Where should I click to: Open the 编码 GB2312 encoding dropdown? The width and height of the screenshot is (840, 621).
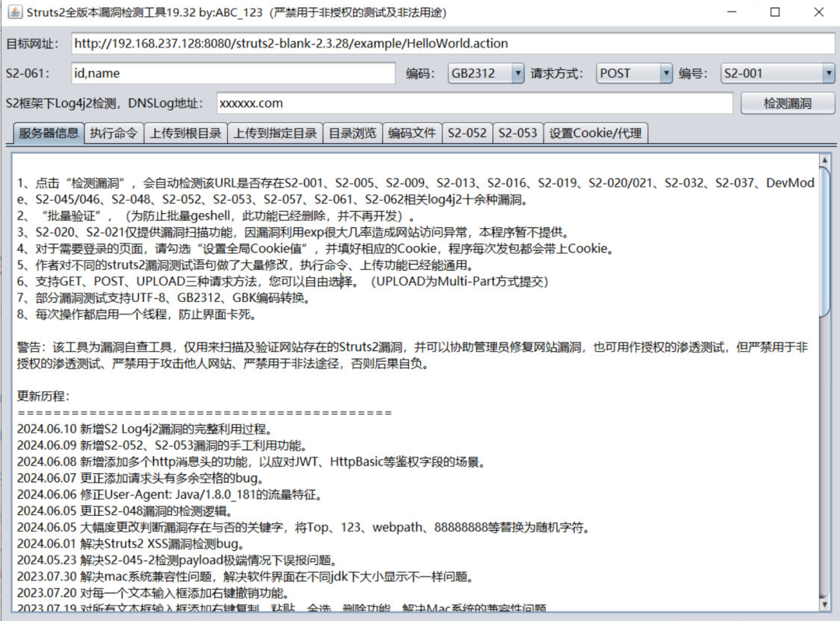tap(486, 73)
